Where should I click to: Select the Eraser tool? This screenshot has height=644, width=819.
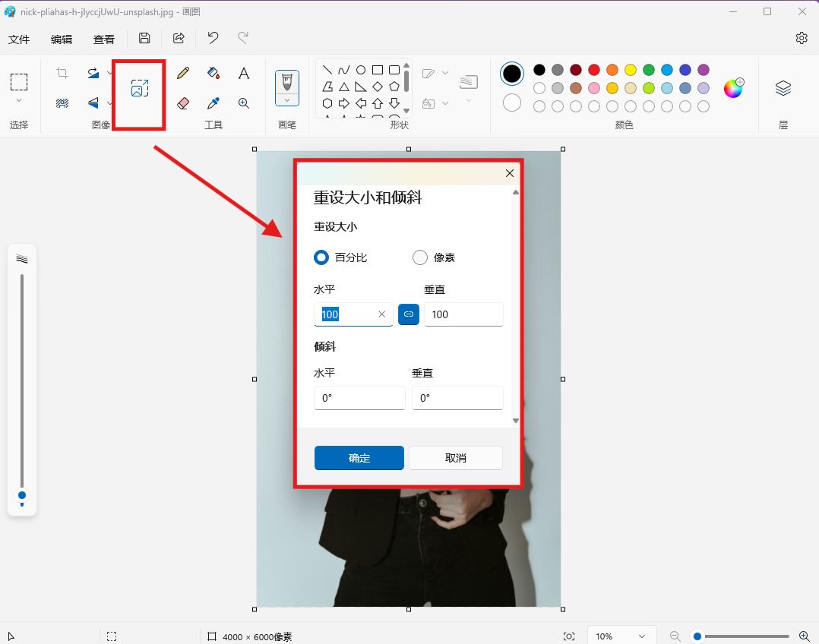click(x=183, y=103)
